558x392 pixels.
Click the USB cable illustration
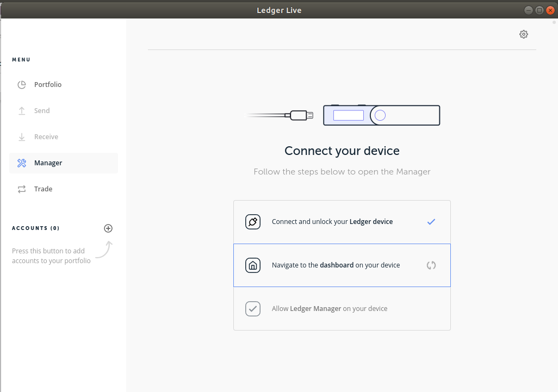click(280, 115)
